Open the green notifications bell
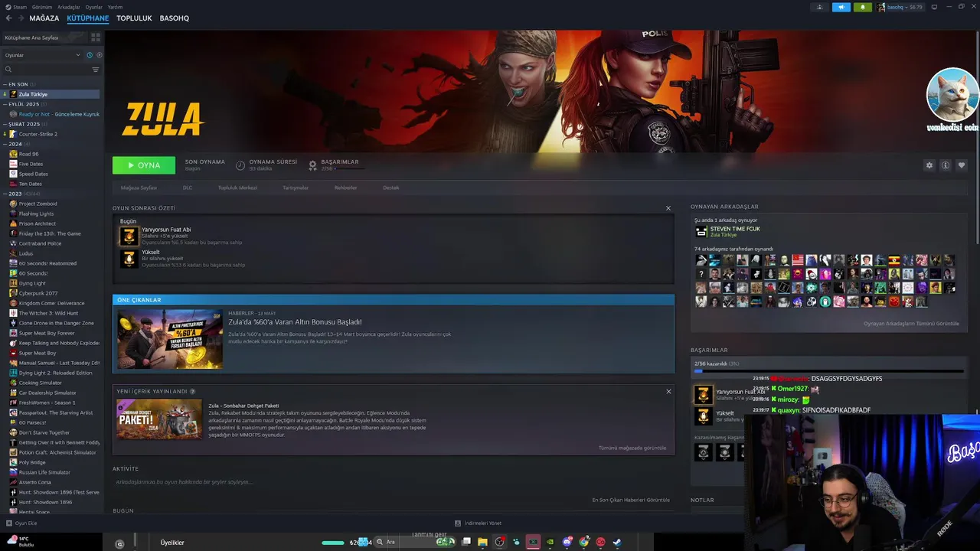 click(x=862, y=7)
